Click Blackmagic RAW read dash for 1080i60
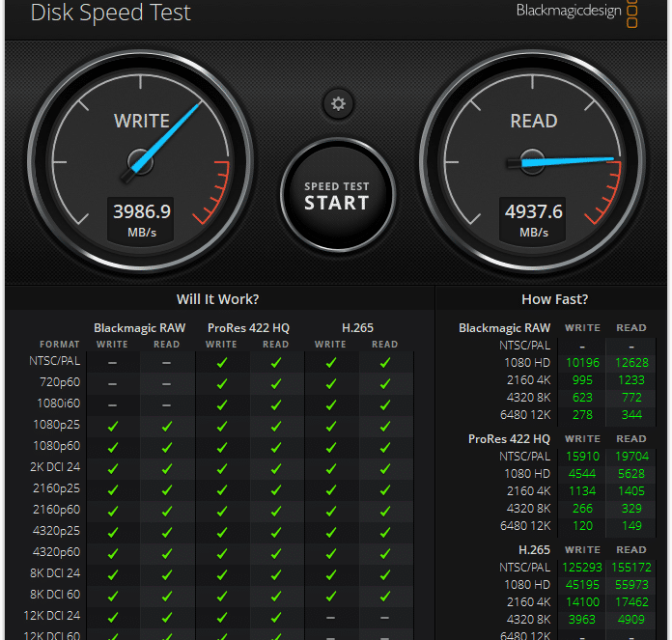The image size is (672, 640). click(x=167, y=405)
